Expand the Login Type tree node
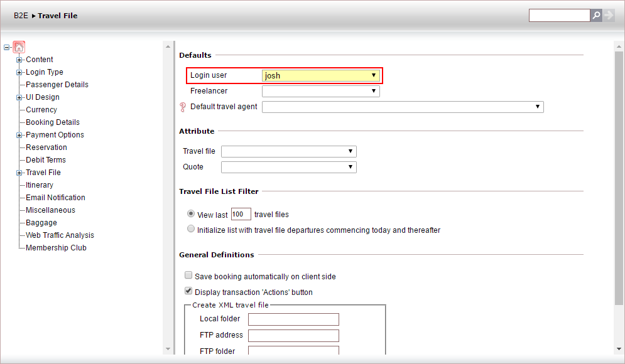625x364 pixels. click(x=19, y=72)
